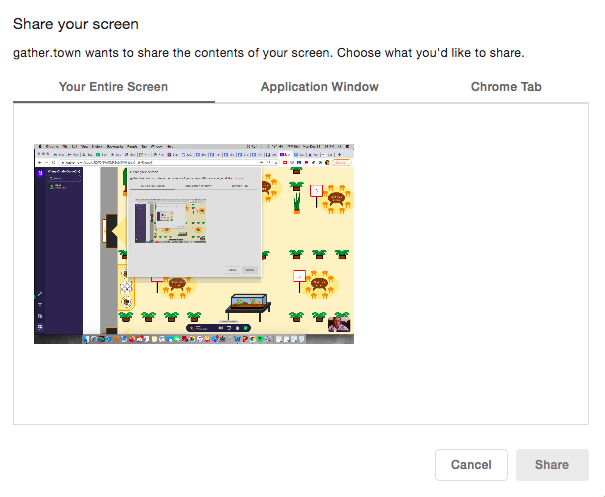Select the entire screen preview thumbnail
This screenshot has height=497, width=605.
(x=194, y=244)
